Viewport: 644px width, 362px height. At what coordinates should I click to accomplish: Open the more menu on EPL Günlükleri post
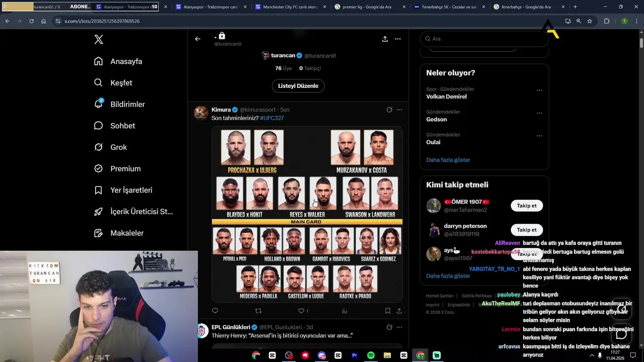(399, 327)
